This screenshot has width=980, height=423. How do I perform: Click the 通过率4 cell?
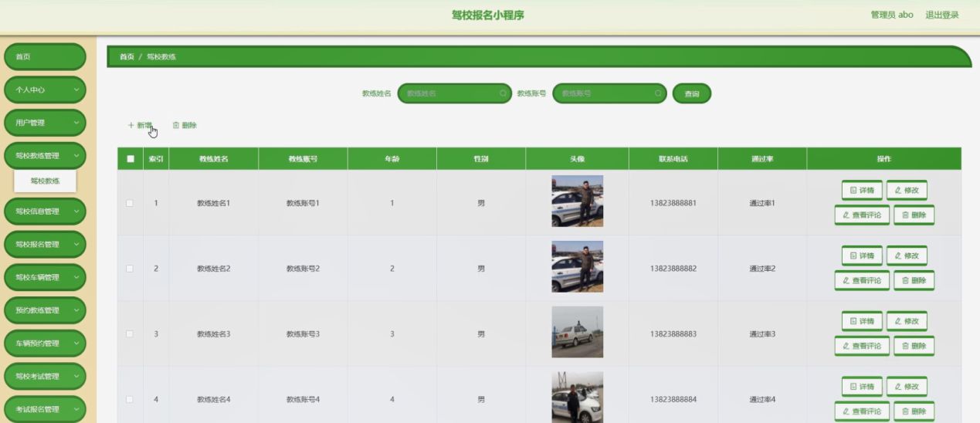click(762, 400)
